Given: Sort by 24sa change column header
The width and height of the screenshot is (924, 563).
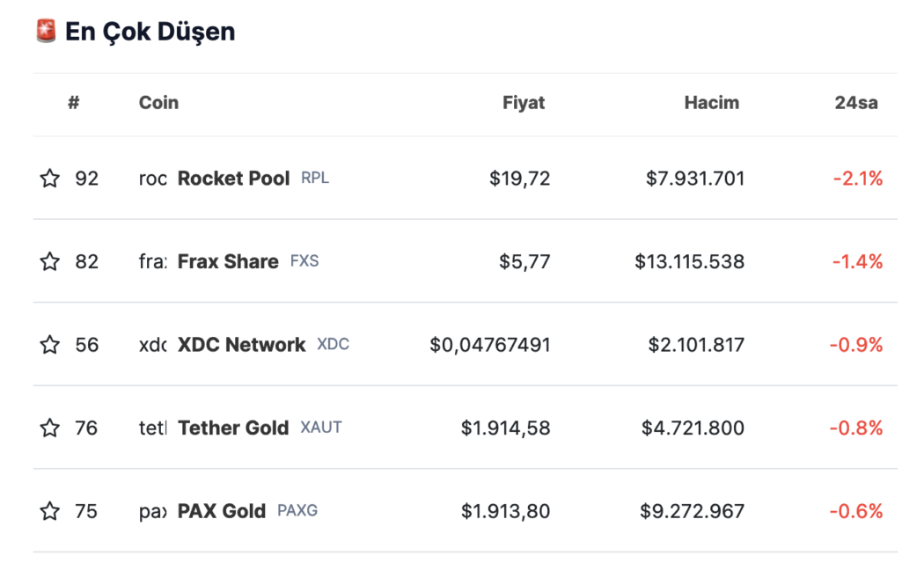Looking at the screenshot, I should (x=855, y=102).
